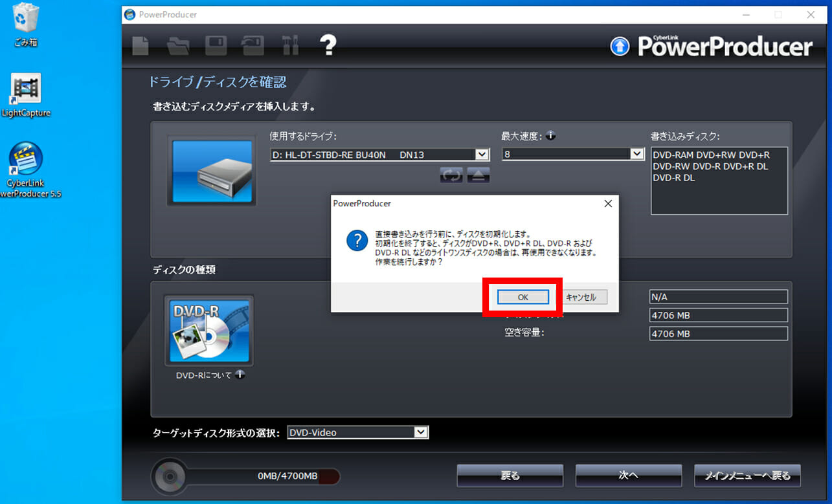Confirm the dialog with OK
832x504 pixels.
tap(523, 297)
